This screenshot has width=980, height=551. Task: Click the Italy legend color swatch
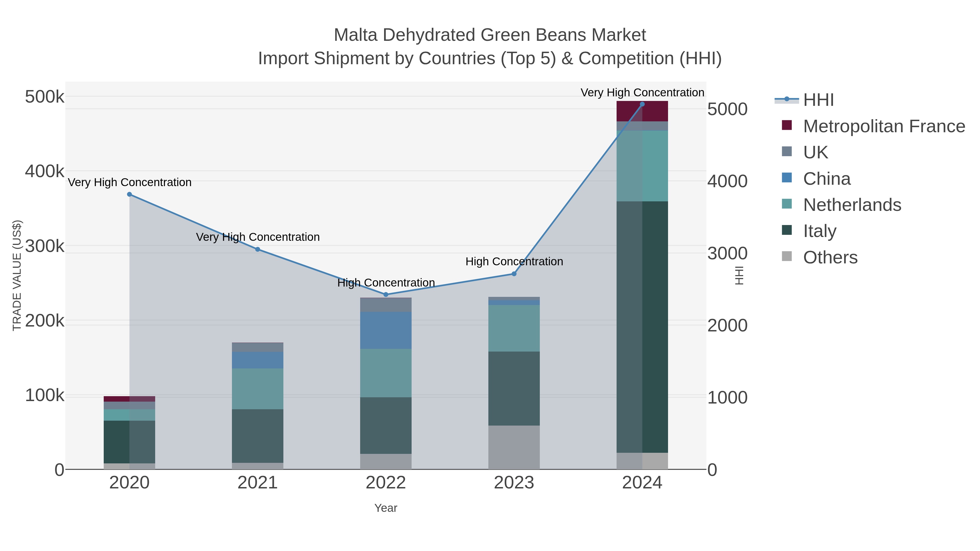[787, 230]
